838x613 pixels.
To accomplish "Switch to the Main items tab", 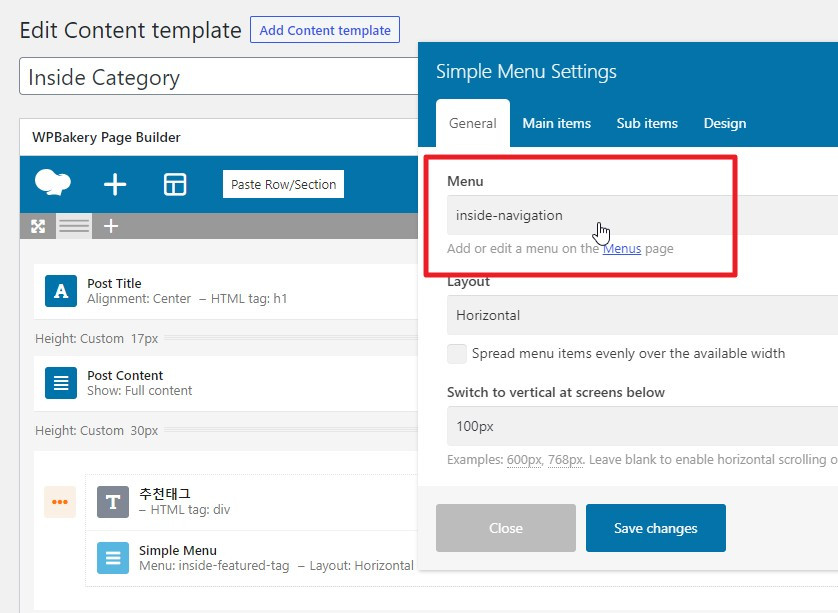I will (557, 123).
